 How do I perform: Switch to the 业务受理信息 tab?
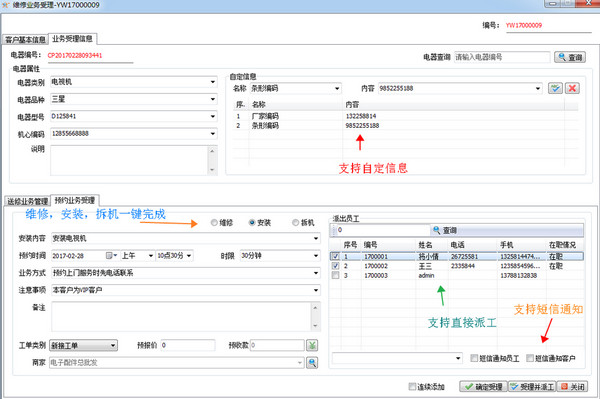[x=72, y=39]
